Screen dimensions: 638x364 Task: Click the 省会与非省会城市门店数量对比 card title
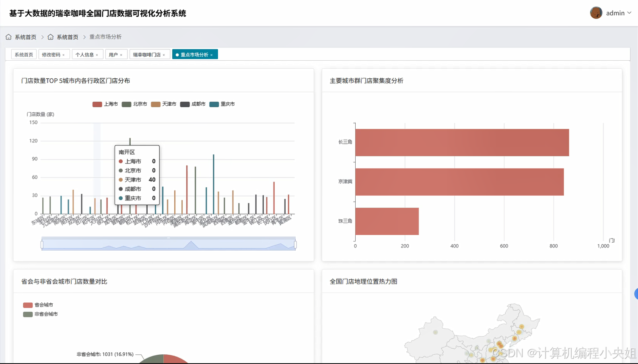64,282
